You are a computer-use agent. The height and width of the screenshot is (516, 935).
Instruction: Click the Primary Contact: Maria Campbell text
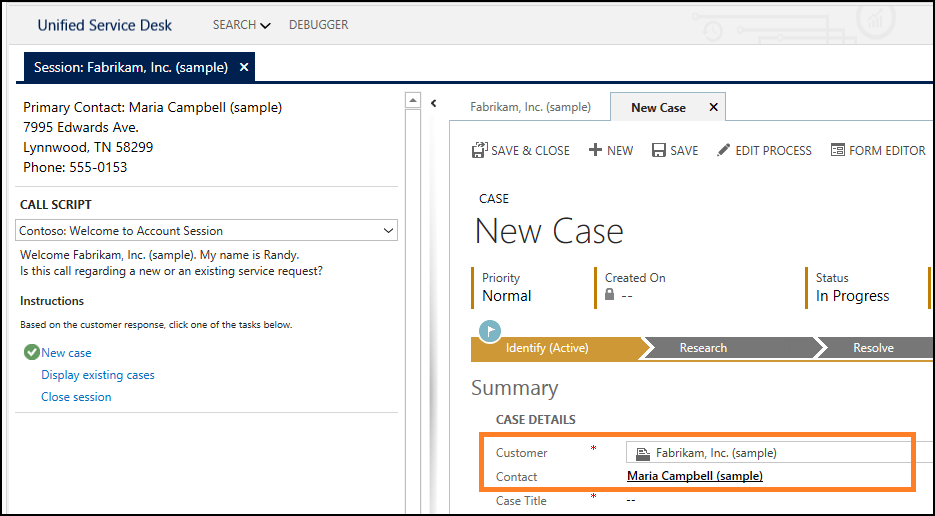pyautogui.click(x=153, y=107)
